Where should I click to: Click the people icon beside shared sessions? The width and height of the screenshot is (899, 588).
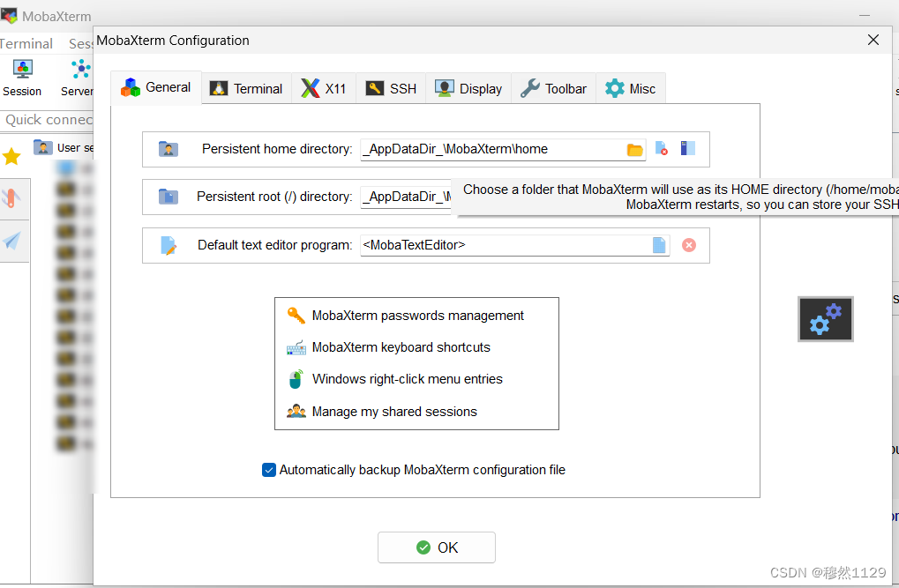(296, 411)
